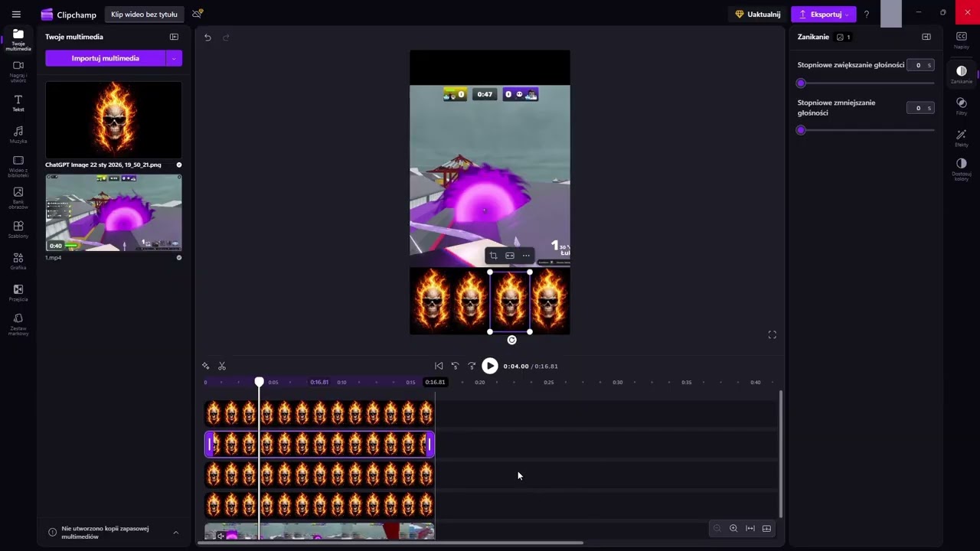Click the timeline horizontal scrollbar
980x551 pixels.
click(x=390, y=543)
